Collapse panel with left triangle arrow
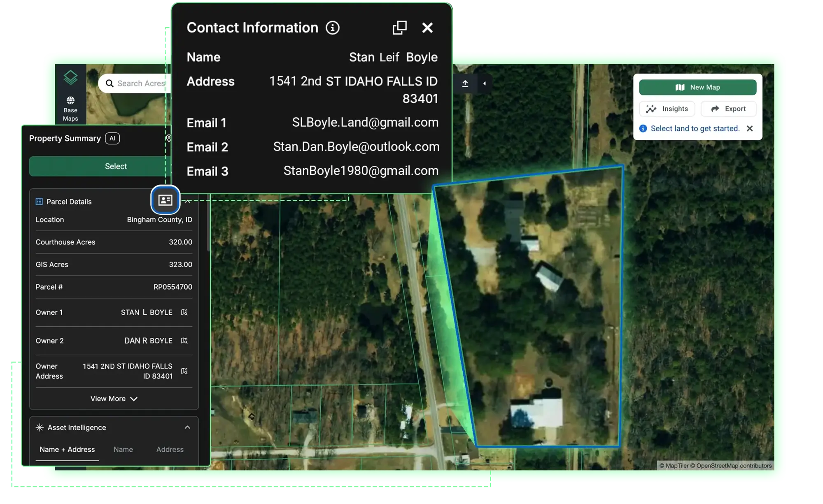This screenshot has height=504, width=823. [485, 84]
